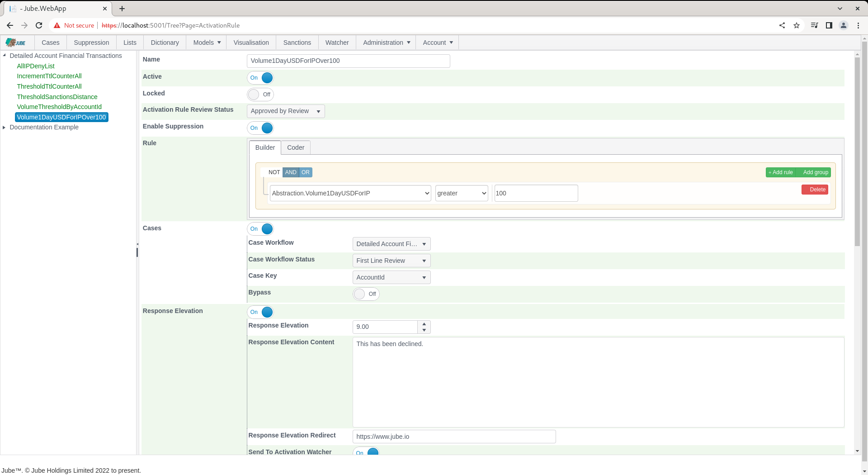Expand the Documentation Example node
This screenshot has width=868, height=475.
(x=4, y=127)
